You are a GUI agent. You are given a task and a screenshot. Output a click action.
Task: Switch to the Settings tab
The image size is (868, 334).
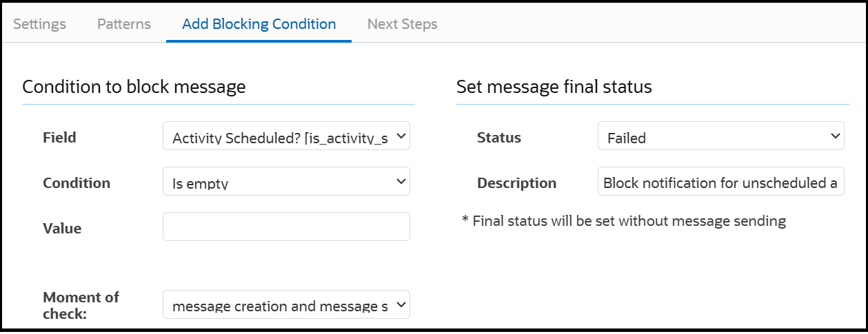pos(40,24)
